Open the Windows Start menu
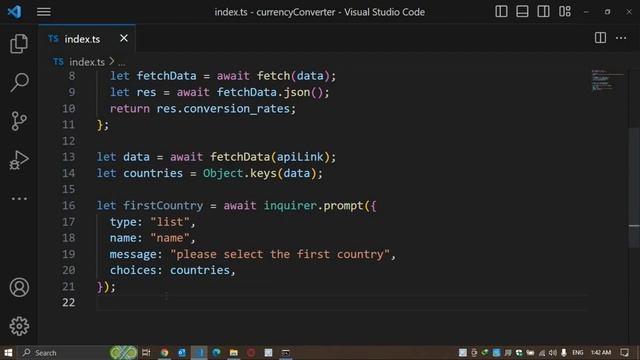Image resolution: width=640 pixels, height=360 pixels. [x=8, y=352]
